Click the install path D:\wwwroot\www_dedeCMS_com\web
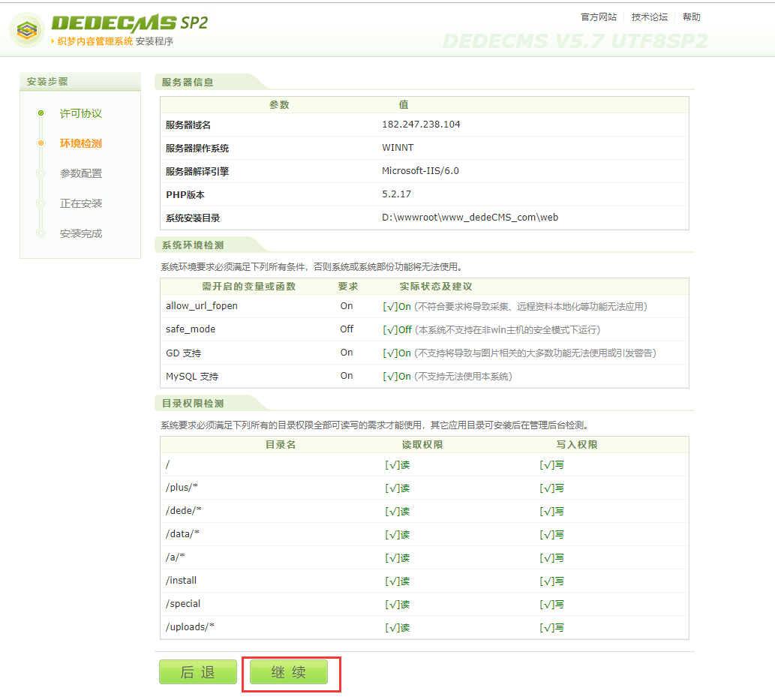 coord(470,218)
